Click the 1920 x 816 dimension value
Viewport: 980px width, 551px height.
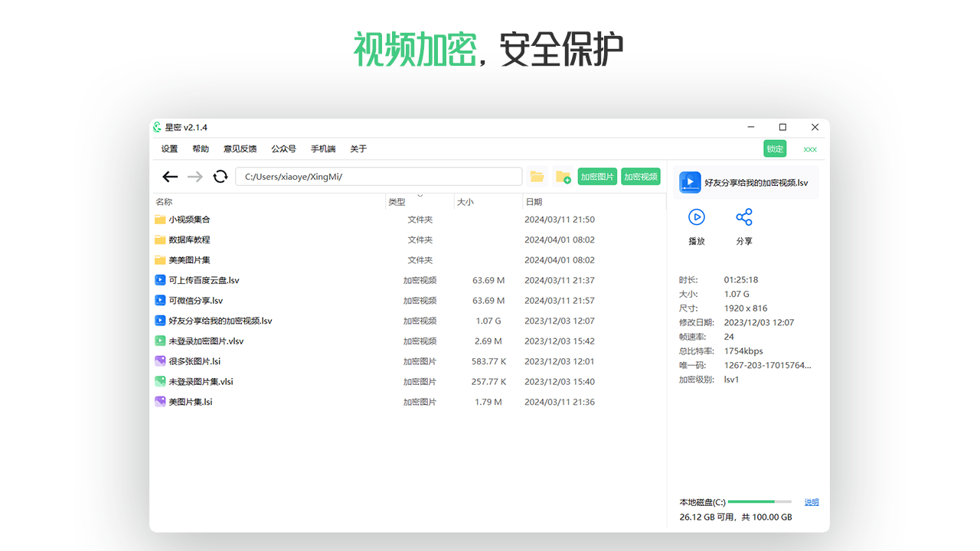(x=745, y=308)
